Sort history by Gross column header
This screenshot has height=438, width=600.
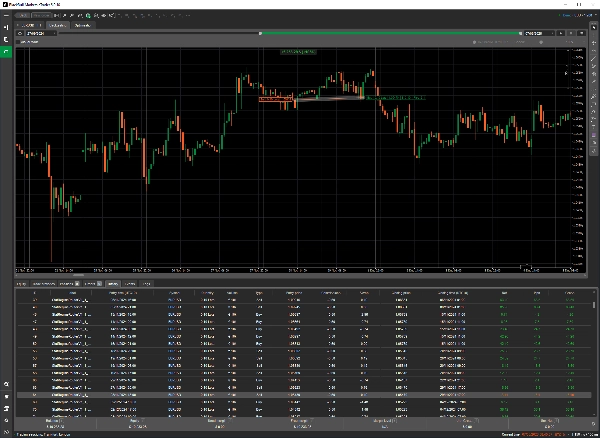[x=569, y=293]
